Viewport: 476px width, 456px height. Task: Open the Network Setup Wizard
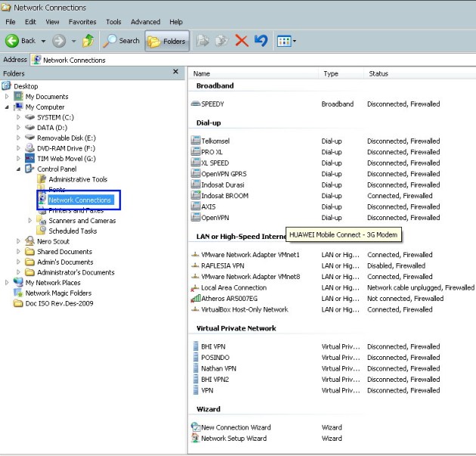233,438
